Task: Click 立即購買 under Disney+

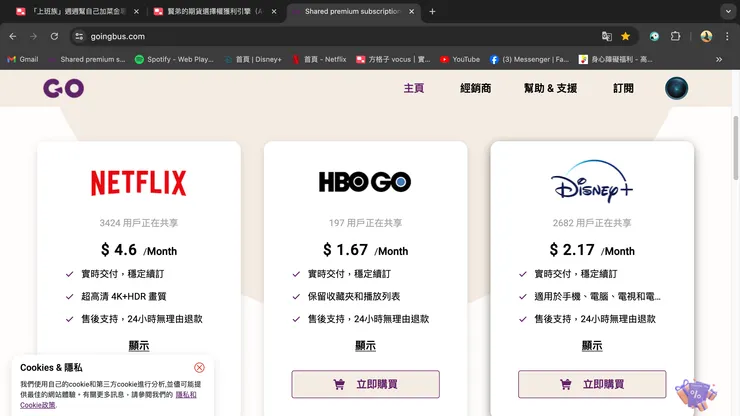Action: coord(592,384)
